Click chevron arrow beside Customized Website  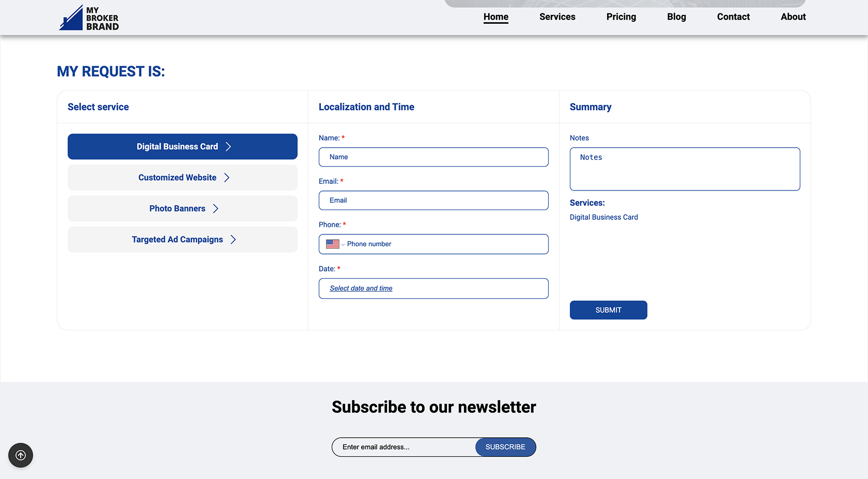227,178
